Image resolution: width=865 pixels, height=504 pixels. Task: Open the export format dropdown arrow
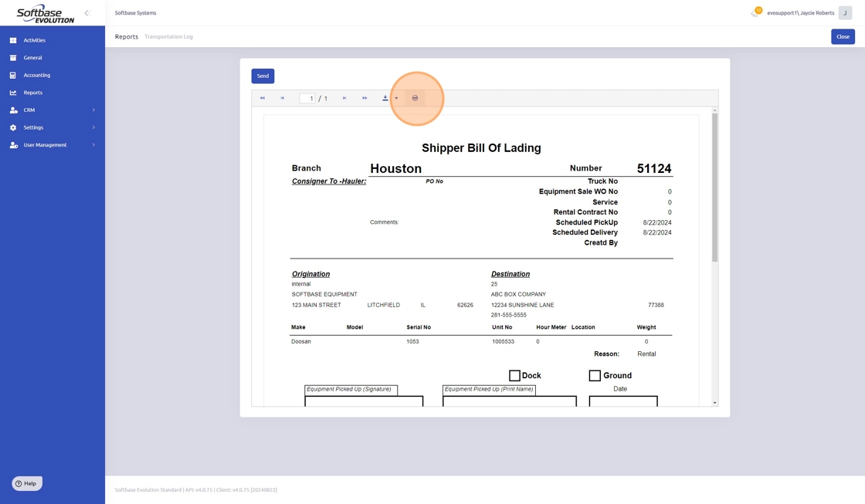pos(396,98)
